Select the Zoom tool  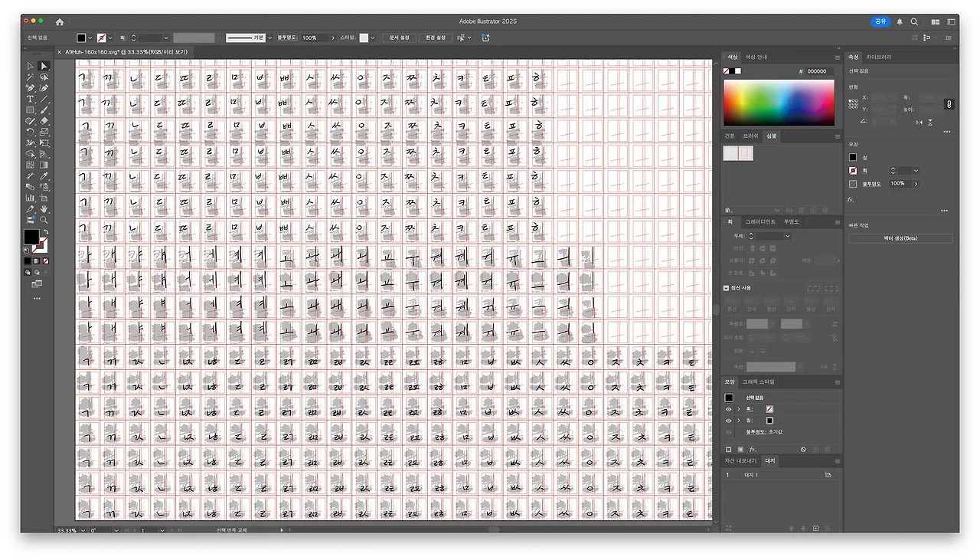44,220
